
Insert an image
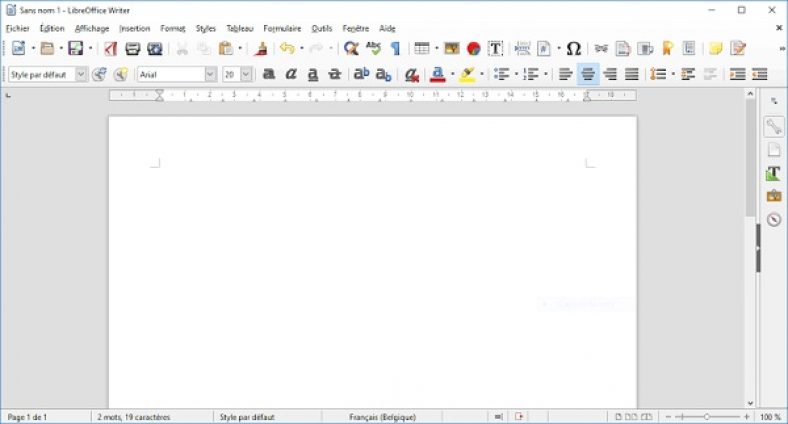pyautogui.click(x=452, y=48)
